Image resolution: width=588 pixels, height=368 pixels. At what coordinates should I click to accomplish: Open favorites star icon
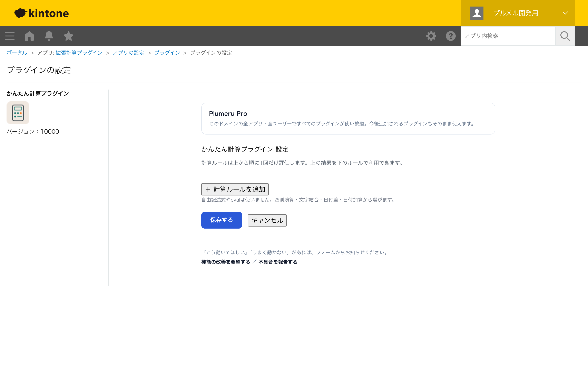click(x=69, y=36)
